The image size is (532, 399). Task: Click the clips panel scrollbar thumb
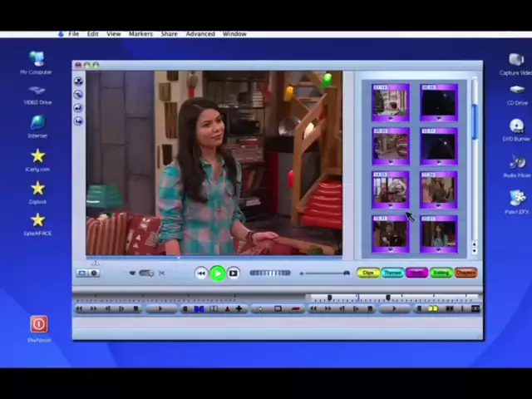pos(475,122)
